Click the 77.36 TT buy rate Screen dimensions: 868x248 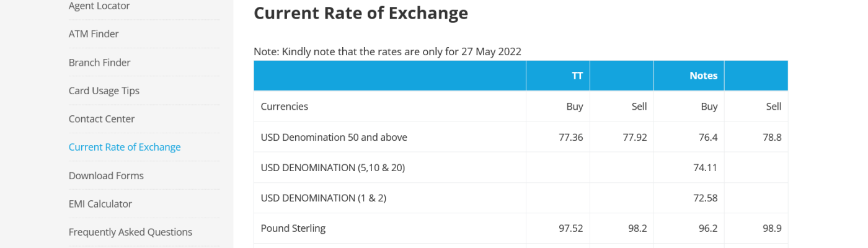click(570, 137)
